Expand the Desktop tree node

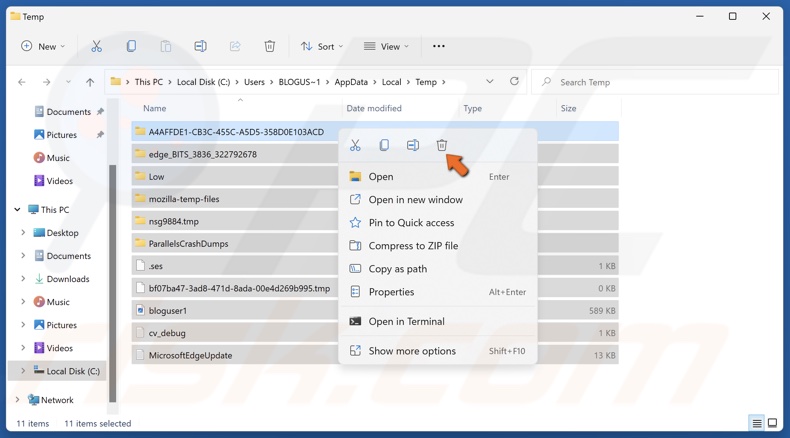pyautogui.click(x=23, y=232)
